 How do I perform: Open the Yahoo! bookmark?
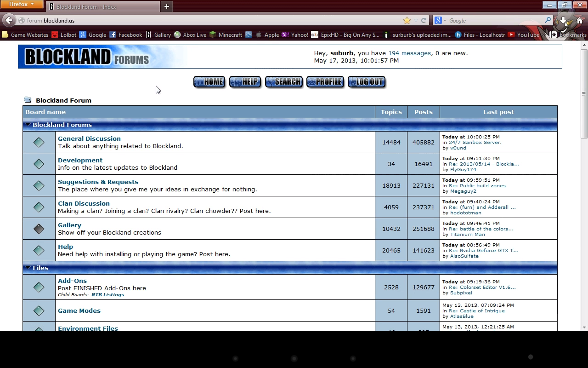pos(295,34)
